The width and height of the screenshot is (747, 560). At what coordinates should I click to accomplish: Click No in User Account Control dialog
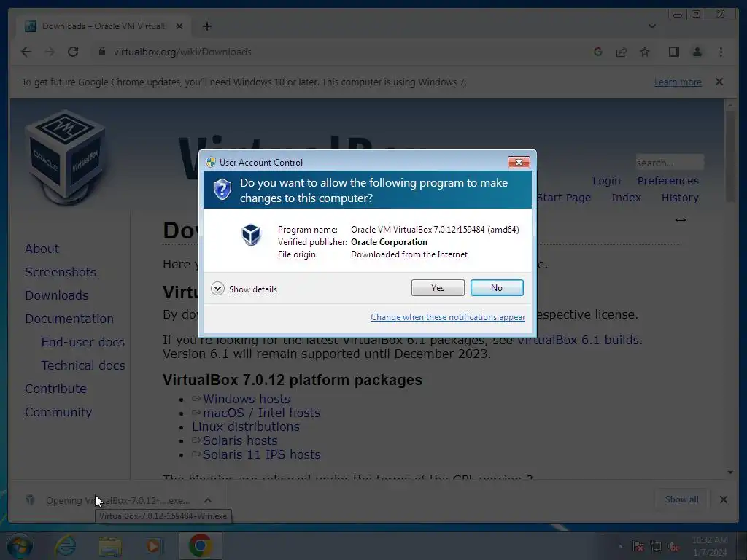[x=496, y=287]
